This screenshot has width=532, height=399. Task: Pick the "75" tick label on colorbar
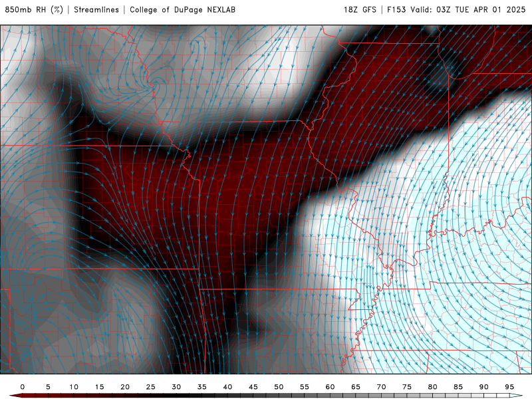click(407, 387)
